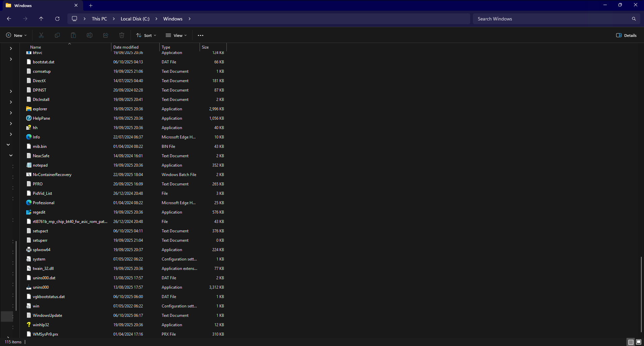Select the twain_32.dll file icon
The height and width of the screenshot is (346, 644).
tap(29, 269)
